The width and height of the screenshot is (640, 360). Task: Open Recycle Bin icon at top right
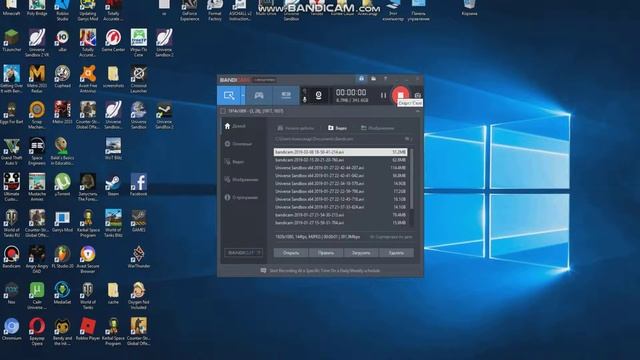[x=469, y=8]
